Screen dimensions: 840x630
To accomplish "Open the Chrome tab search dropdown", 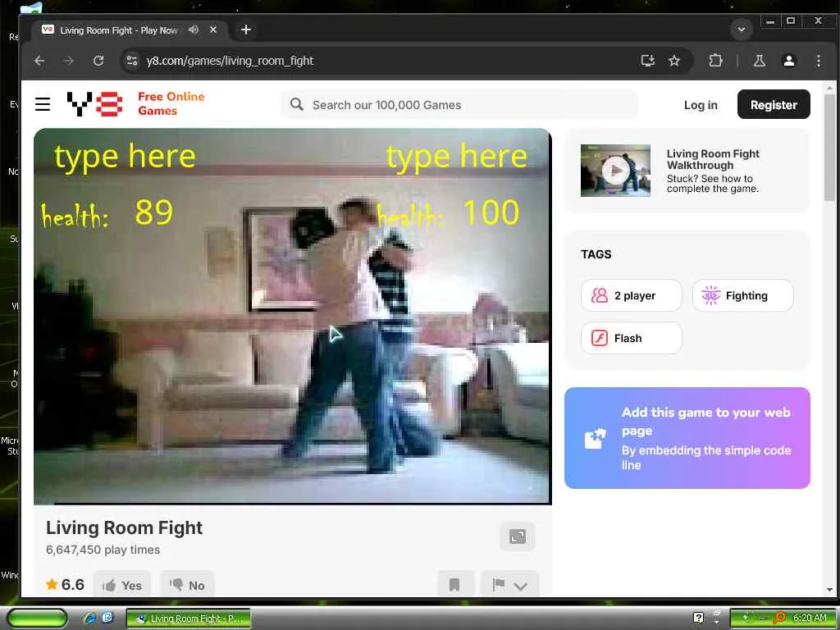I will point(742,30).
